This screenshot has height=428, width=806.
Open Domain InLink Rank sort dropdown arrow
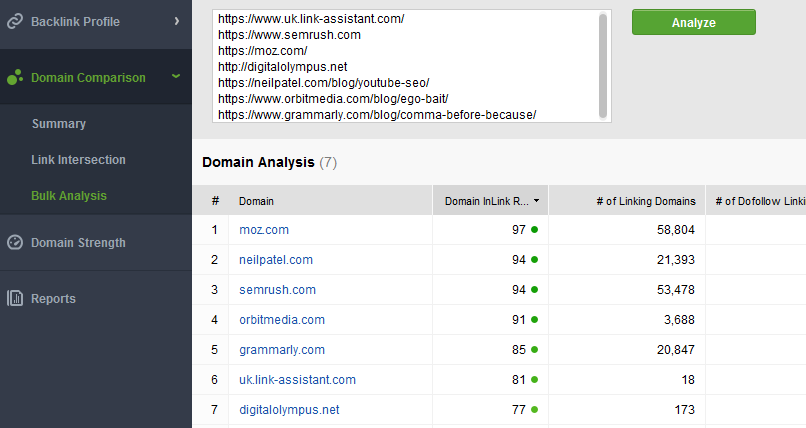coord(537,201)
